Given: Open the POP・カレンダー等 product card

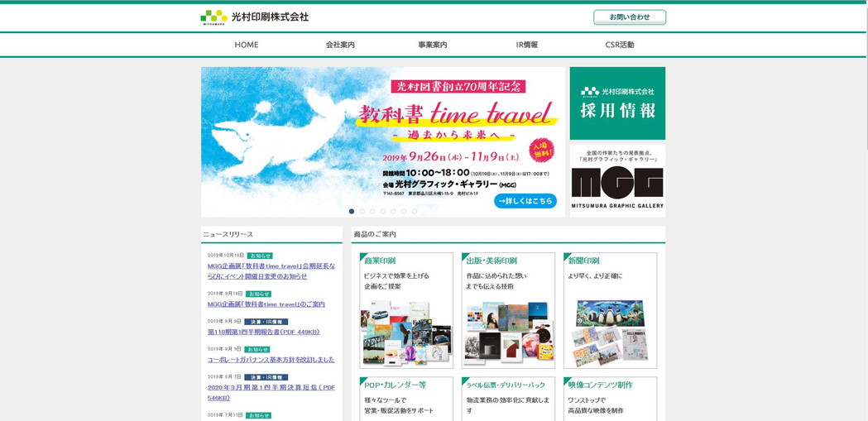Looking at the screenshot, I should click(x=406, y=399).
